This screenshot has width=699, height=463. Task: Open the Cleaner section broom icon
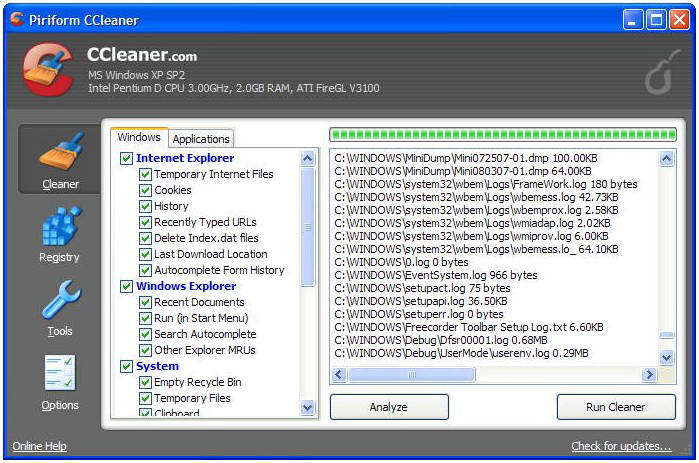[x=61, y=152]
